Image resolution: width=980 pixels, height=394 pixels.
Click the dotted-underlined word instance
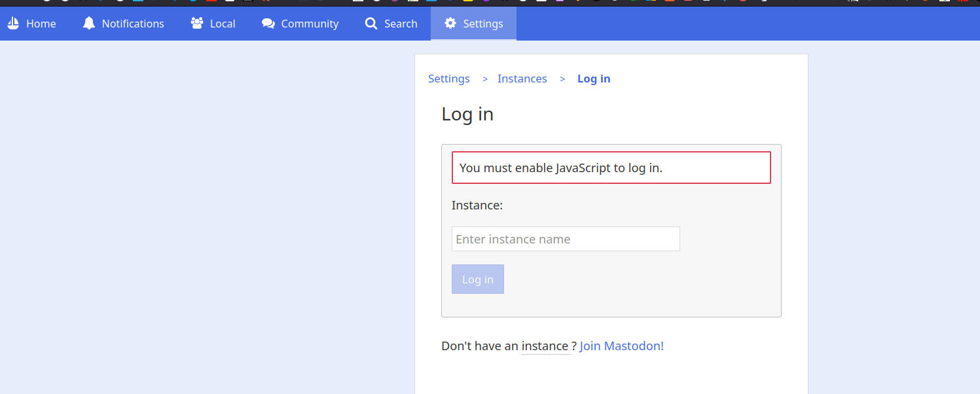[x=545, y=346]
